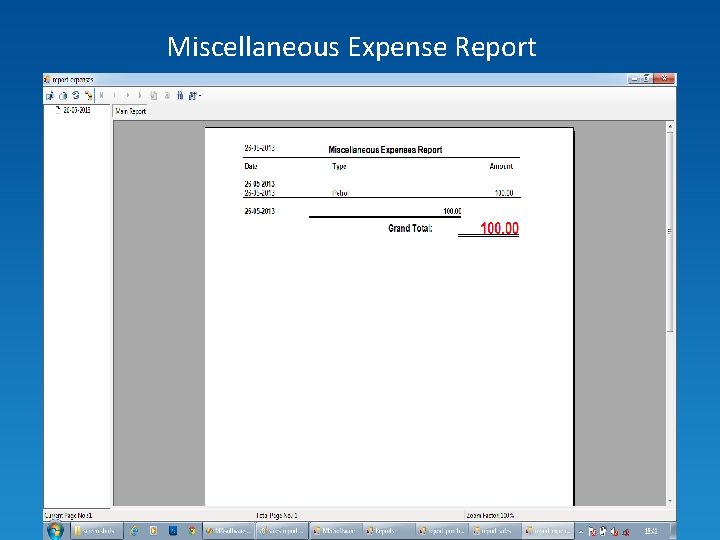Click the report's vertical scrollbar down arrow
This screenshot has width=720, height=540.
[670, 501]
